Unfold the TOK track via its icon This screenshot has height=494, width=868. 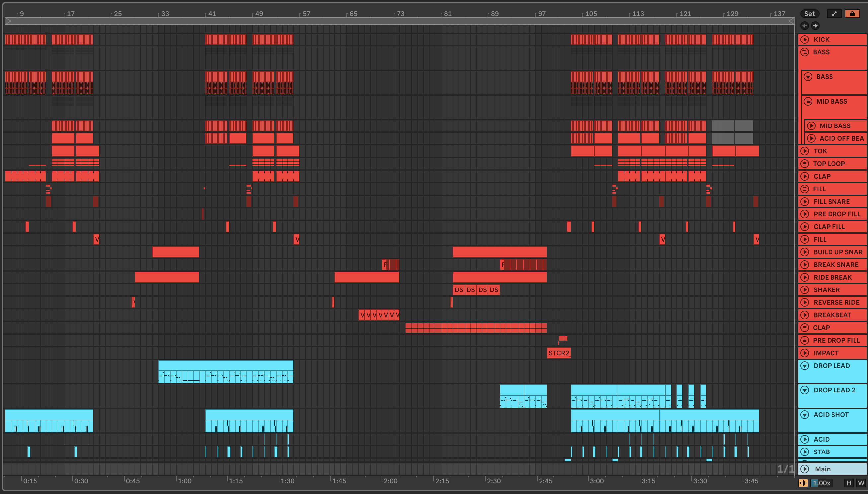[x=805, y=151]
